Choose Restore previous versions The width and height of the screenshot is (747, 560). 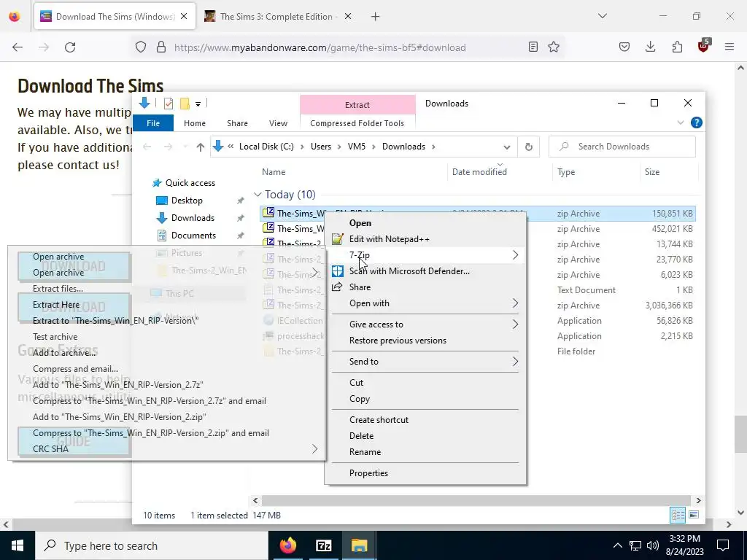point(398,341)
